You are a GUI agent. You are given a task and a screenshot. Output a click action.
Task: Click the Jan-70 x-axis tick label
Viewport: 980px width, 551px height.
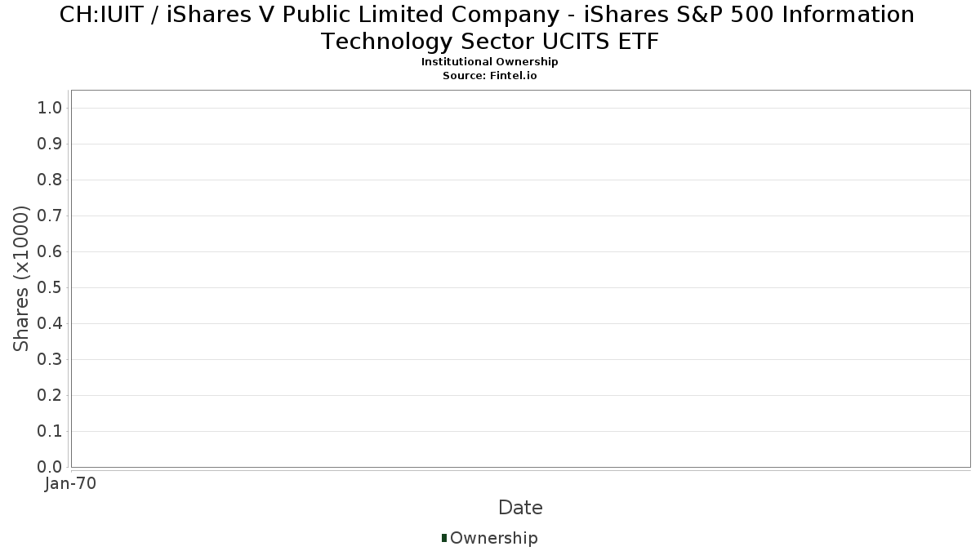70,484
